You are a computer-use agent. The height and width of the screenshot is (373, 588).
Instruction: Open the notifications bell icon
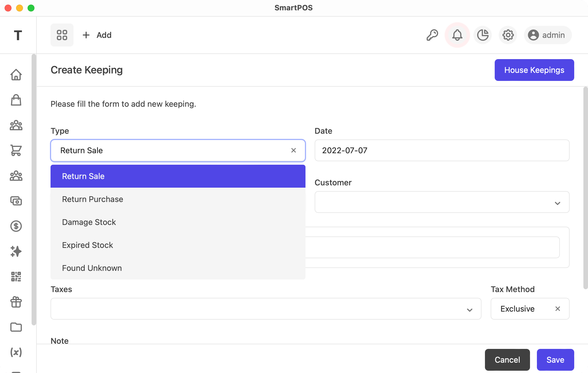click(457, 35)
